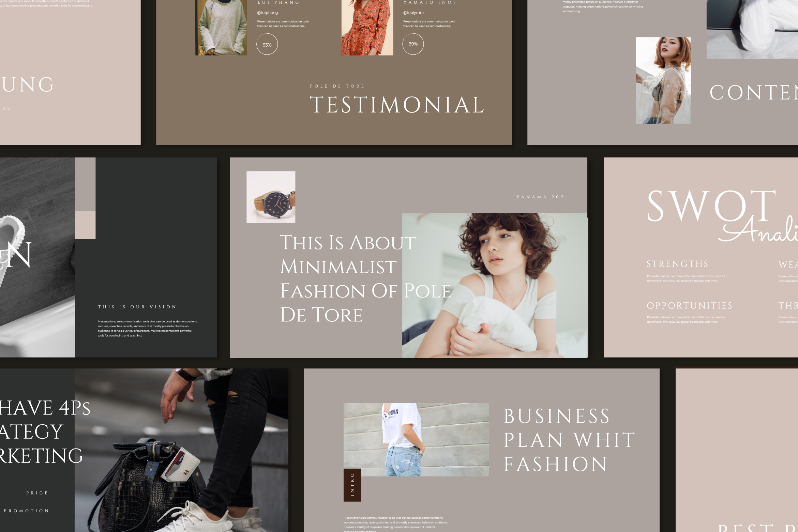Screen dimensions: 798x532
Task: Click the 'THIS IS OUR VISION' heading
Action: [137, 307]
